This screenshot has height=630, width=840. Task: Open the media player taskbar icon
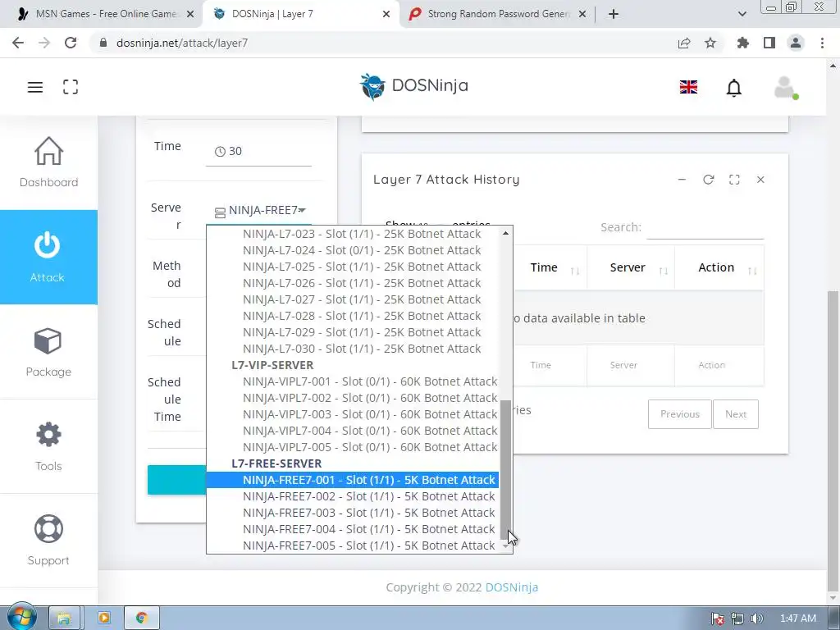104,619
